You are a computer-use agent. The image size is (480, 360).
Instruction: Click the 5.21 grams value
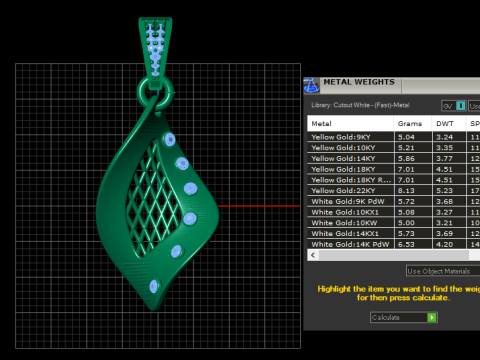pos(406,148)
